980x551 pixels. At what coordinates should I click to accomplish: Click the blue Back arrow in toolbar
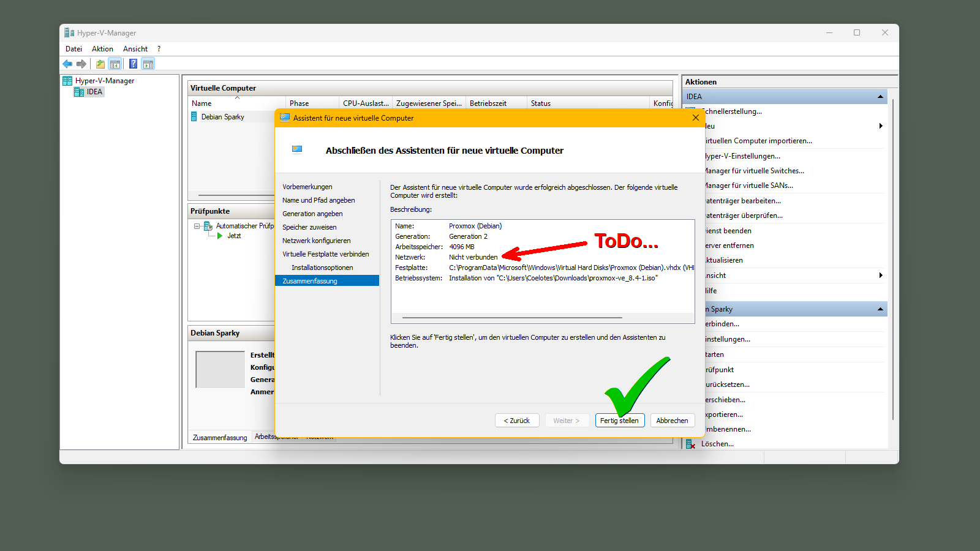pos(67,64)
